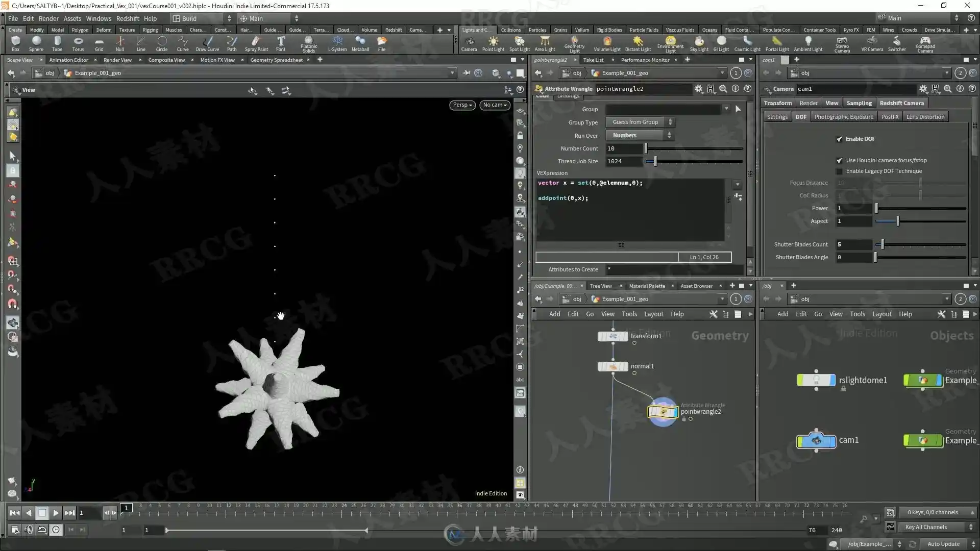The image size is (980, 551).
Task: Open the Run Over dropdown
Action: coord(640,135)
